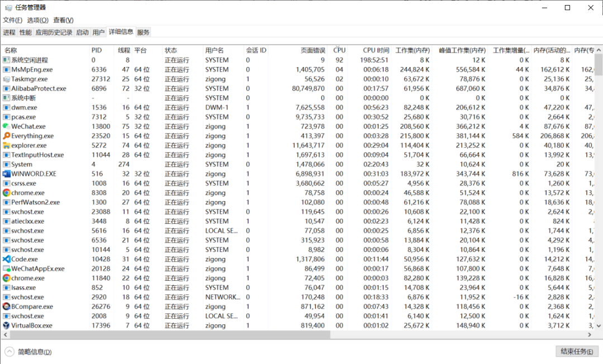
Task: Click page fault value 80,749,870
Action: point(308,89)
